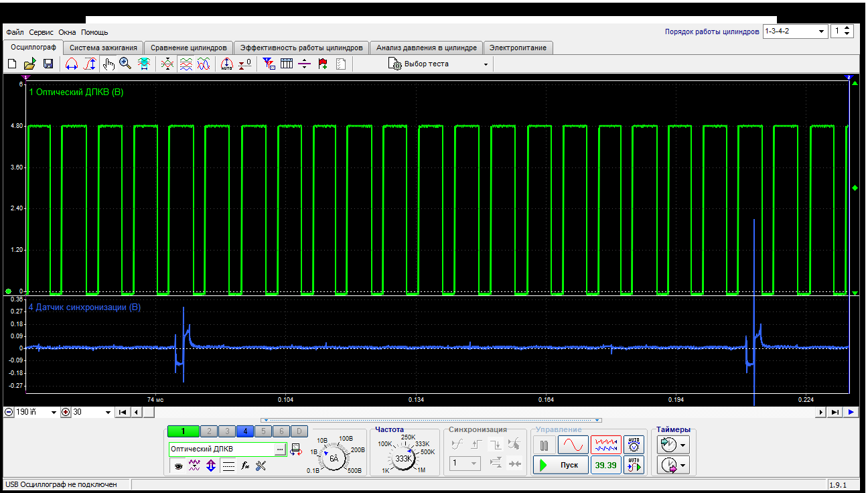868x493 pixels.
Task: Click the table grid icon in the toolbar
Action: coord(287,64)
